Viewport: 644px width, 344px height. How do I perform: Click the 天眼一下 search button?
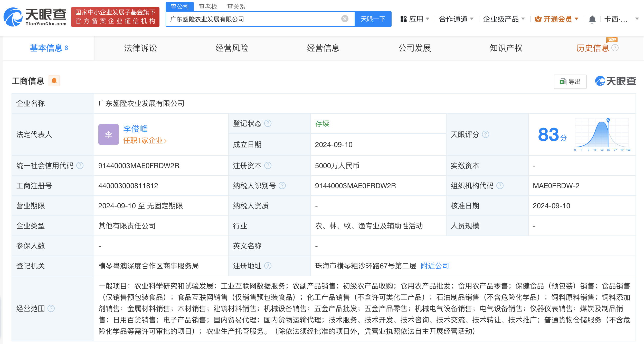[373, 19]
